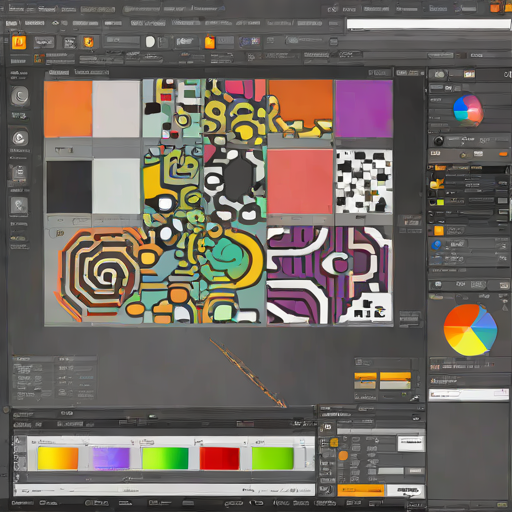Click the blue and pink color sphere
512x512 pixels.
(x=468, y=110)
